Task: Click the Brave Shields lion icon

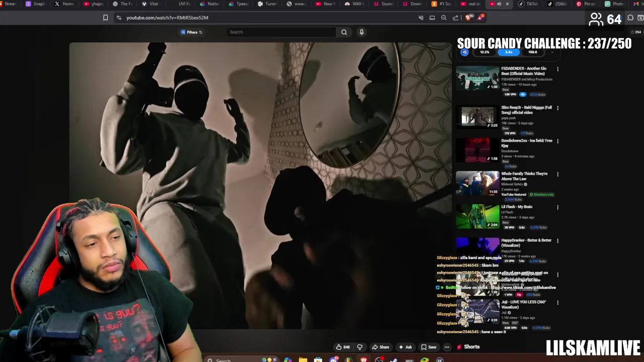Action: point(468,18)
